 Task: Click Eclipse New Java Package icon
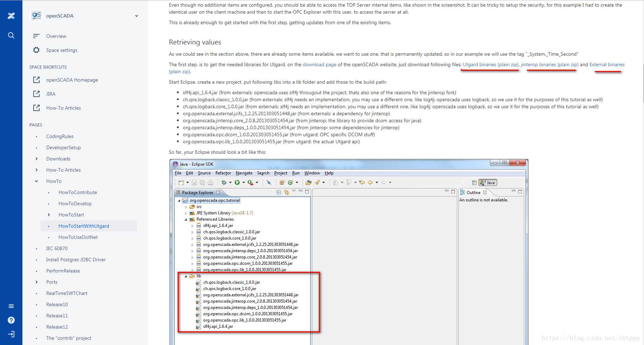282,182
